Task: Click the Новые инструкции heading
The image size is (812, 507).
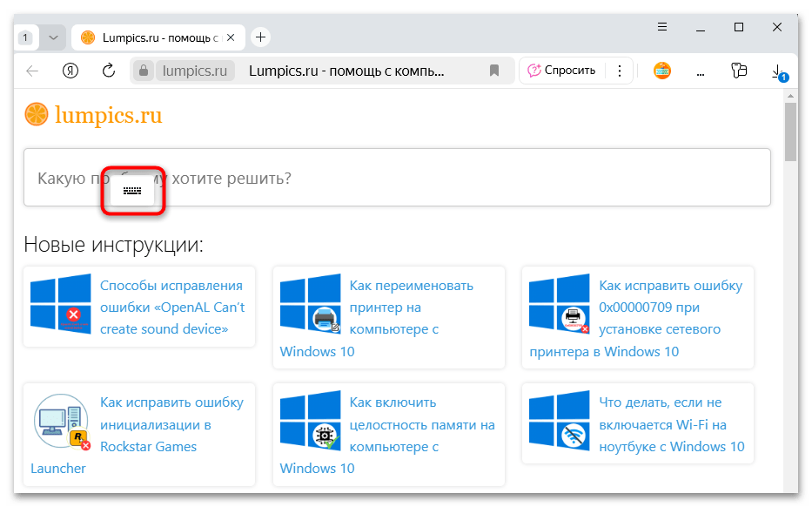Action: [x=113, y=244]
